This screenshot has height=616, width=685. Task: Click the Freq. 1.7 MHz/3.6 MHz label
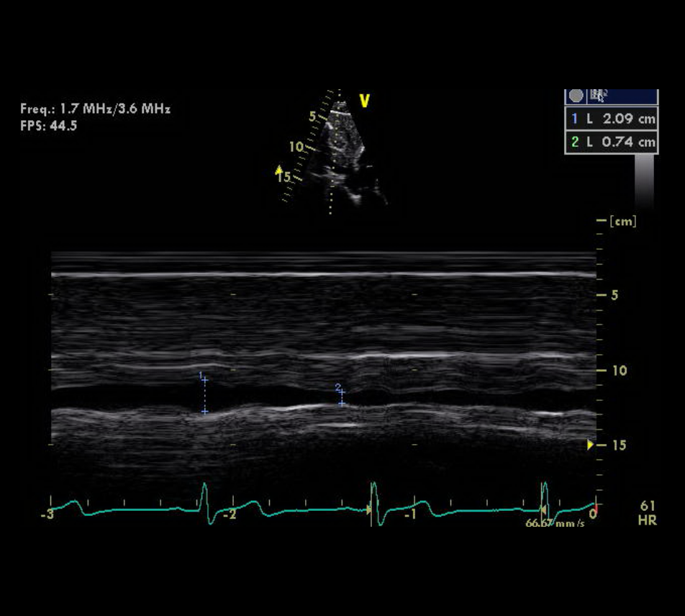(x=95, y=109)
